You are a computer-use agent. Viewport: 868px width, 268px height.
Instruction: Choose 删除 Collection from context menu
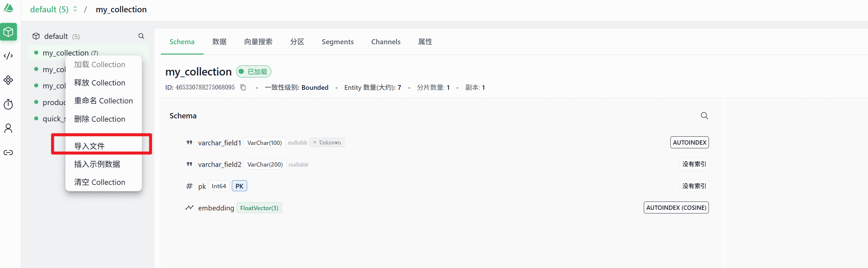(x=103, y=119)
